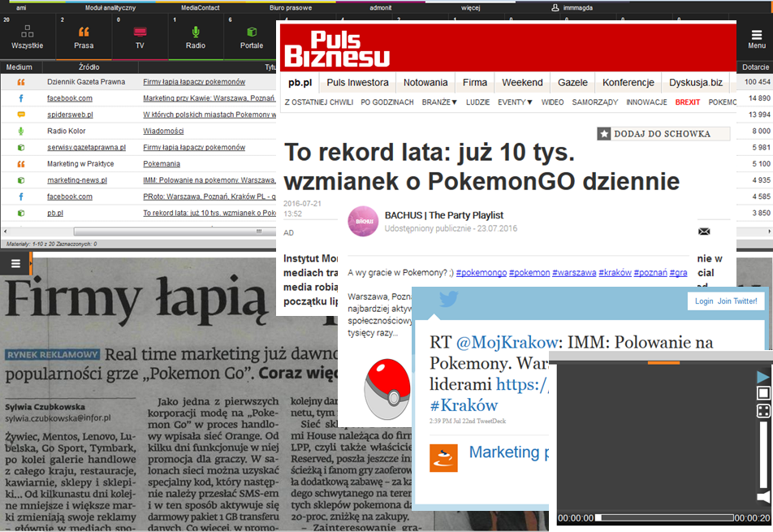773x532 pixels.
Task: Select the TV media filter icon
Action: pos(140,32)
